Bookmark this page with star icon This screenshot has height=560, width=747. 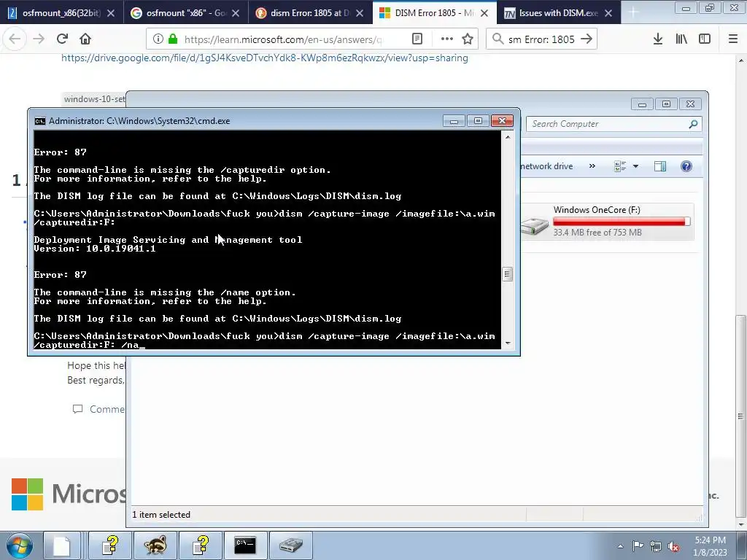pyautogui.click(x=468, y=39)
